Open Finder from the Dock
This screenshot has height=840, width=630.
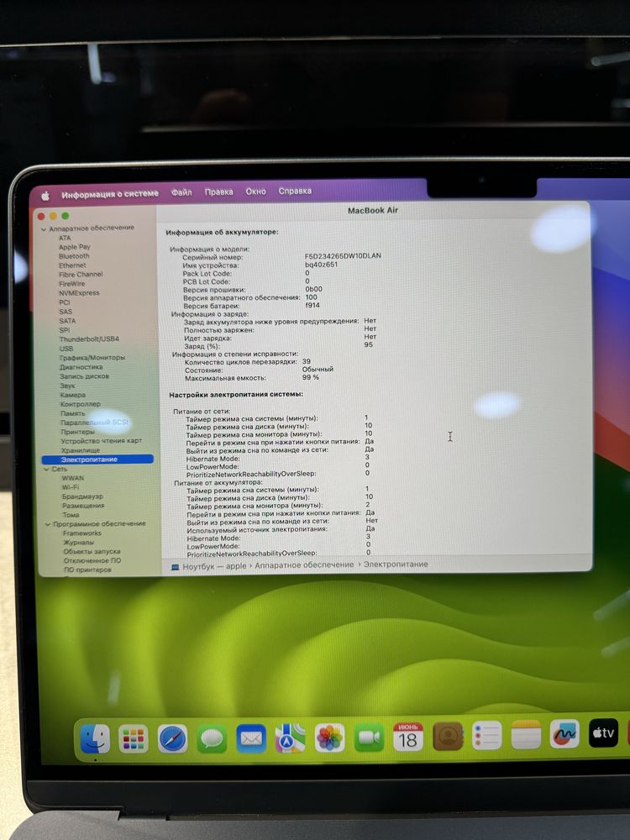point(95,738)
